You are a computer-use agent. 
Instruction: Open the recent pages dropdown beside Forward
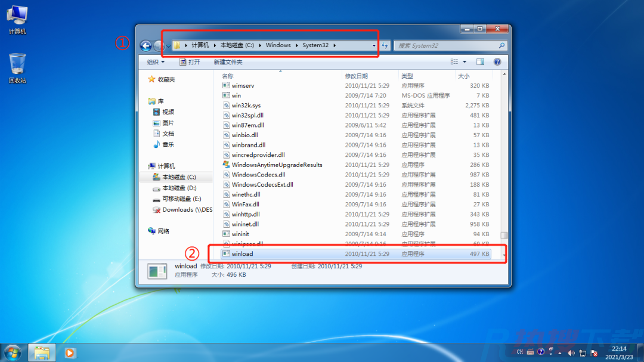[168, 46]
